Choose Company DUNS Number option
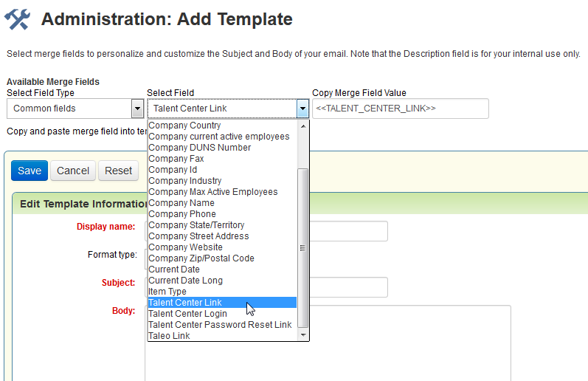588x381 pixels. pyautogui.click(x=199, y=148)
